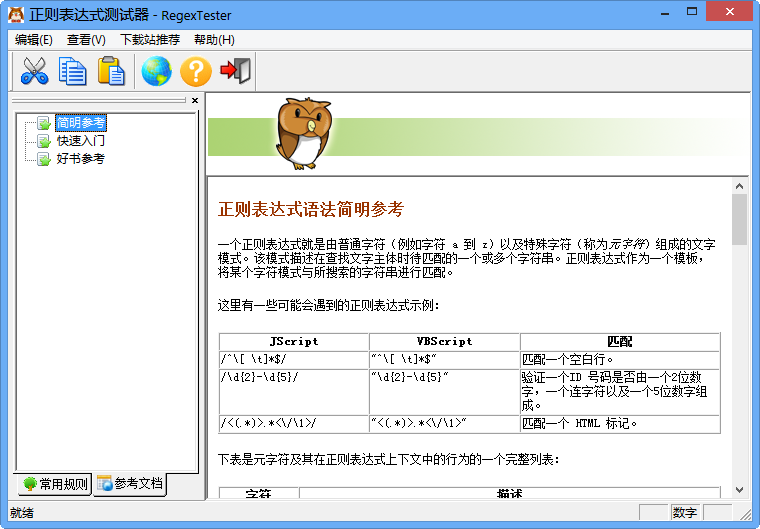The image size is (760, 529).
Task: Minimize the RegexTester window
Action: tap(665, 13)
